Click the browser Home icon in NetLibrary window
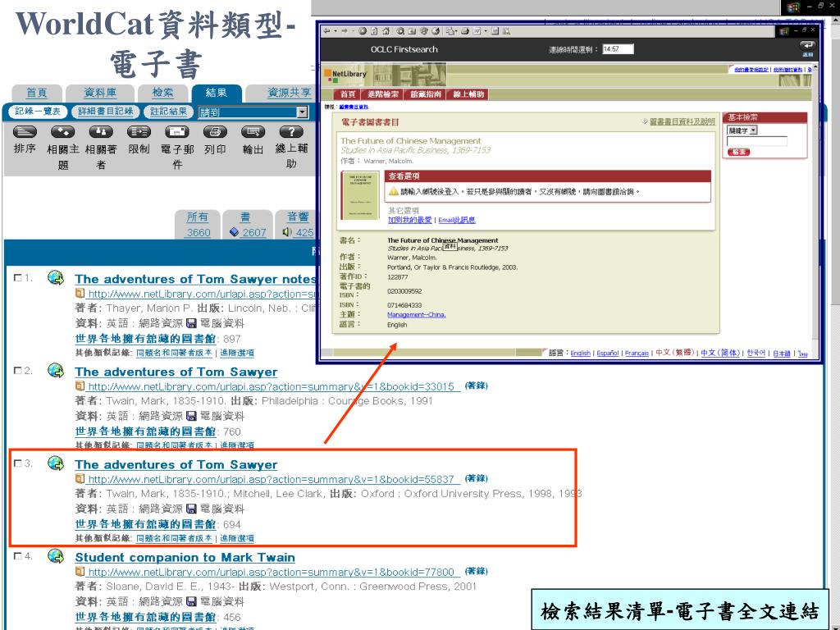 click(386, 31)
